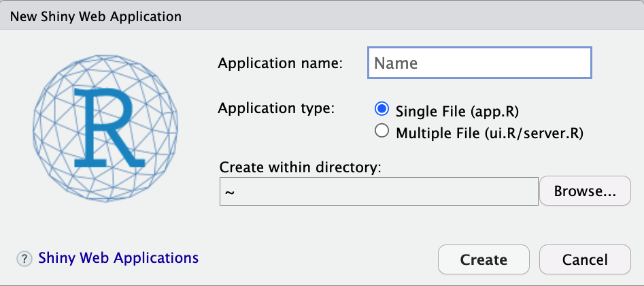644x286 pixels.
Task: Click the Create within directory path field
Action: (379, 191)
